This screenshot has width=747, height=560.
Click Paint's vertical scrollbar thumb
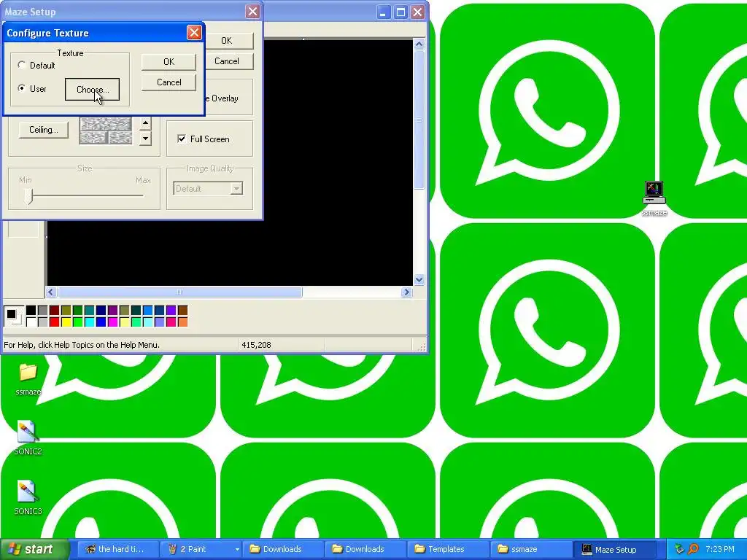click(x=419, y=120)
